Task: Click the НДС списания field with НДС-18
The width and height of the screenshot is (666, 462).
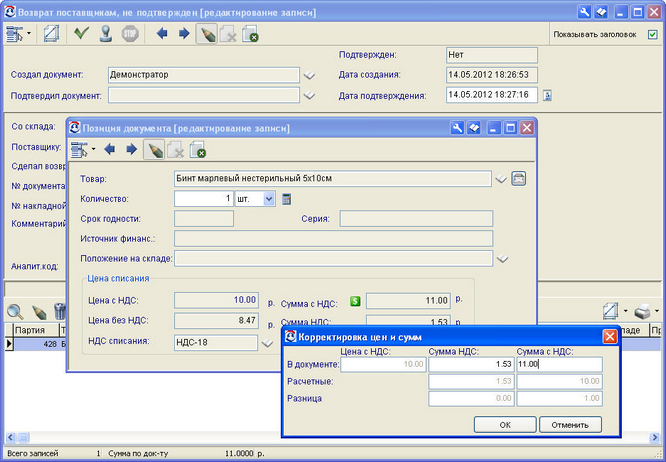Action: tap(216, 343)
